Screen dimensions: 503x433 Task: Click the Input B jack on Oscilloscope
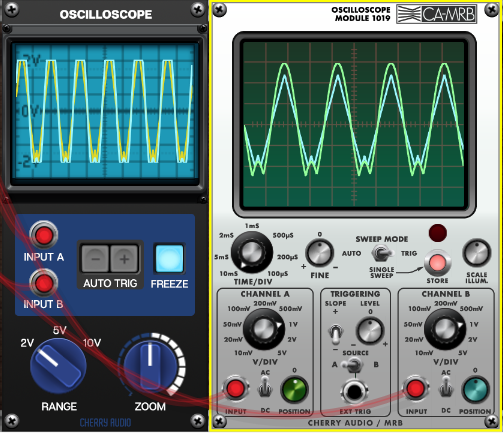[x=44, y=284]
